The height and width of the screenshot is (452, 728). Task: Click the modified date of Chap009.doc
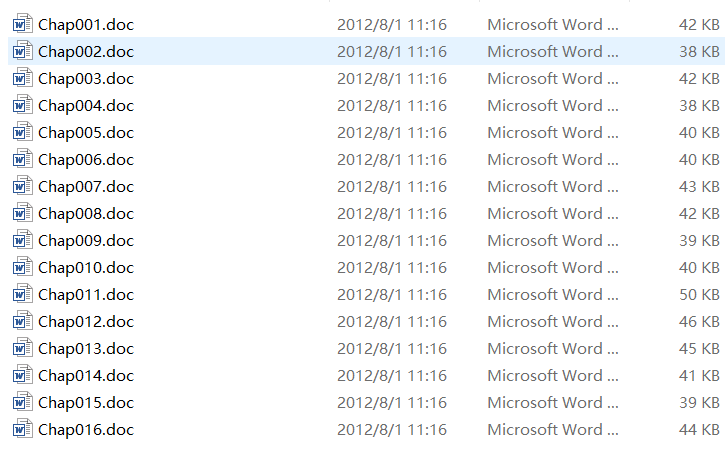(x=392, y=240)
